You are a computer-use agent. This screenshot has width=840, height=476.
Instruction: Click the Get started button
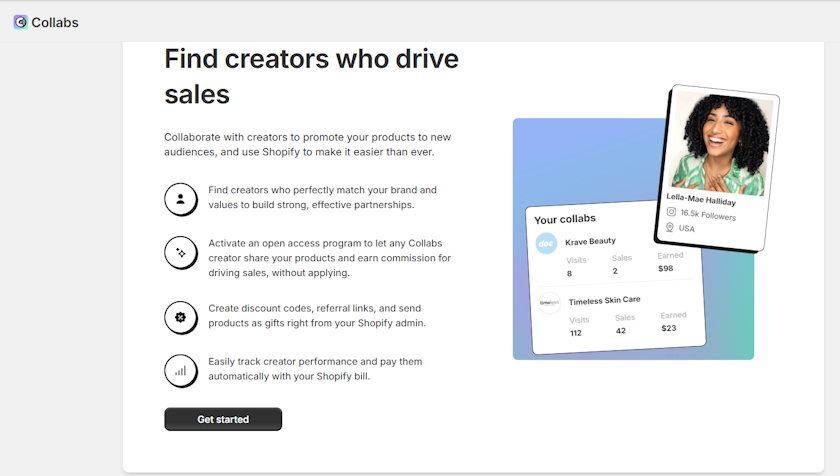[x=223, y=419]
